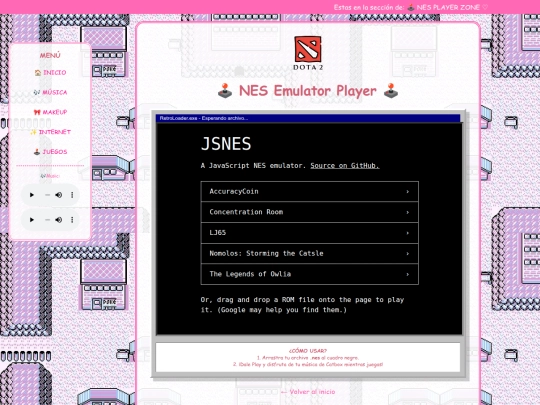Click the chevron on AccuracyCoin row

[408, 191]
